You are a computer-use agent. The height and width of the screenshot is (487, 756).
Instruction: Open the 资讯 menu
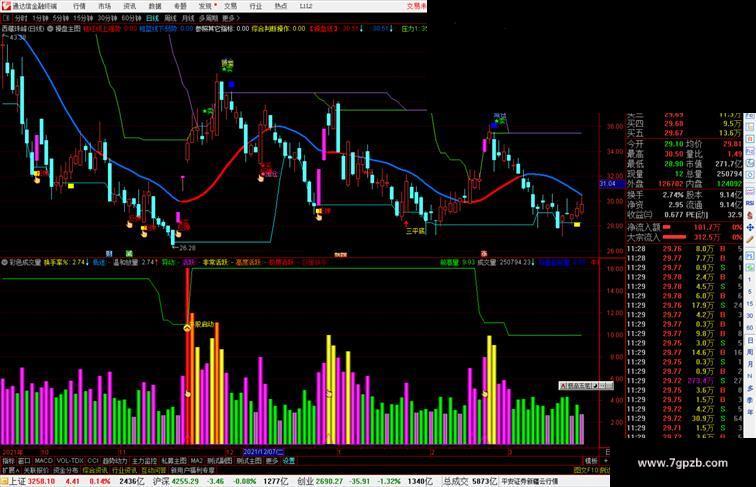(129, 6)
